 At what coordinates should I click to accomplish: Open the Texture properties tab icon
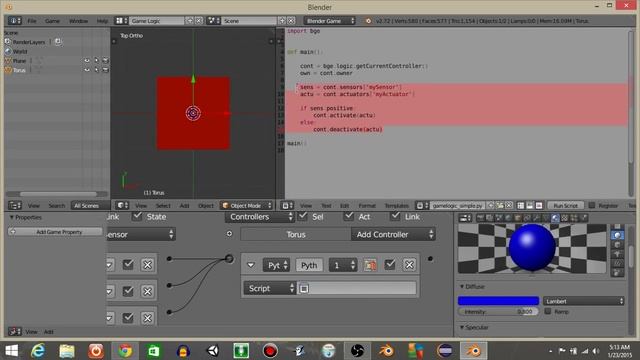coord(564,218)
